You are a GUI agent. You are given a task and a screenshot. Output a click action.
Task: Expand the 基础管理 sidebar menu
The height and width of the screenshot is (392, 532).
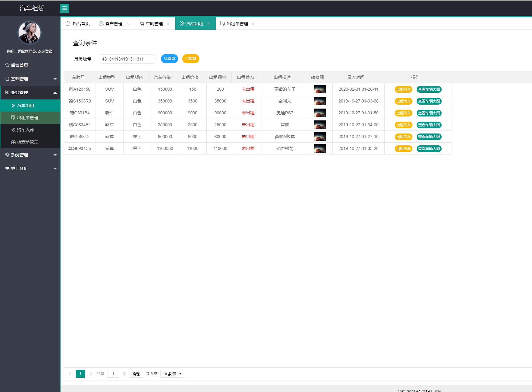pos(30,79)
